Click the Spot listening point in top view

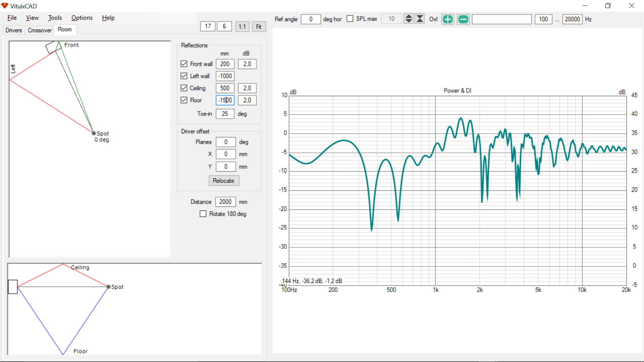(x=94, y=133)
